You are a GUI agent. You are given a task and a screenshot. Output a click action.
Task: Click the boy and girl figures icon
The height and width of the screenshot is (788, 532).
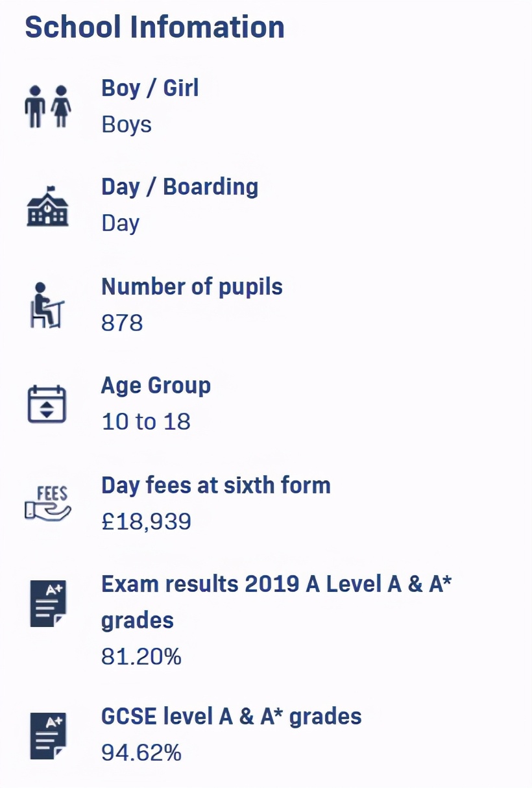47,106
